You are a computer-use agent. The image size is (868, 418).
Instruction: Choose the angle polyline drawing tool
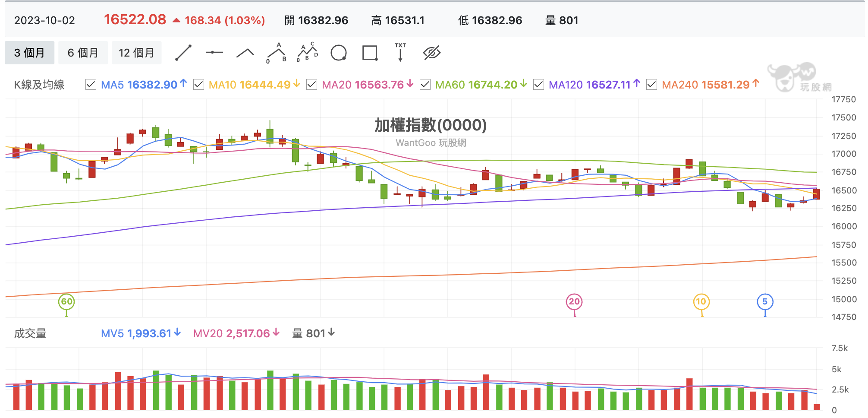pyautogui.click(x=245, y=53)
